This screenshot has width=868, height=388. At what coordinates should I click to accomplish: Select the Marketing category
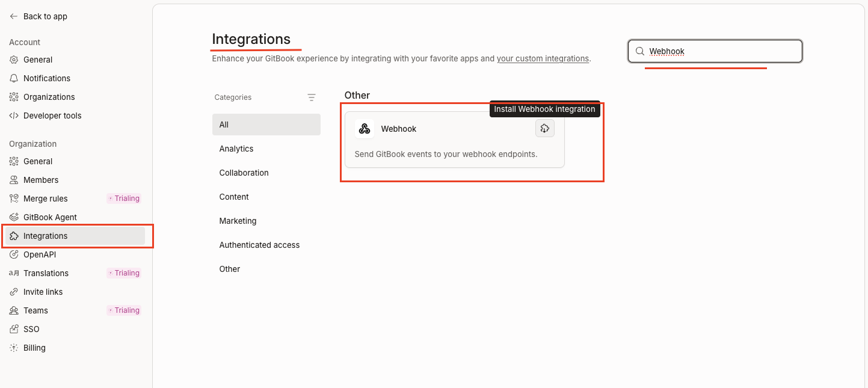click(x=266, y=221)
